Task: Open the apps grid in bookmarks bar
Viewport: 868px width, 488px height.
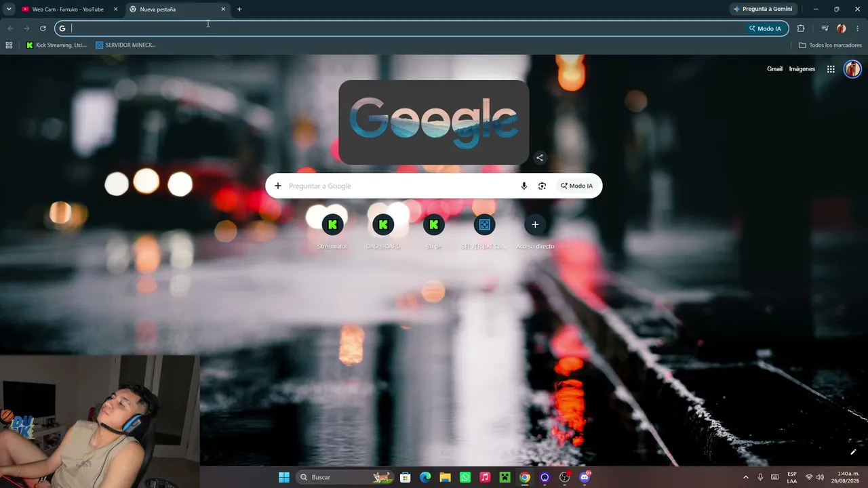Action: pos(9,45)
